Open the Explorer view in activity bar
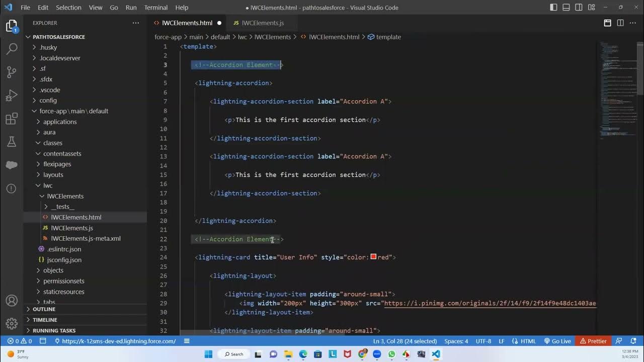The width and height of the screenshot is (644, 362). coord(12,27)
